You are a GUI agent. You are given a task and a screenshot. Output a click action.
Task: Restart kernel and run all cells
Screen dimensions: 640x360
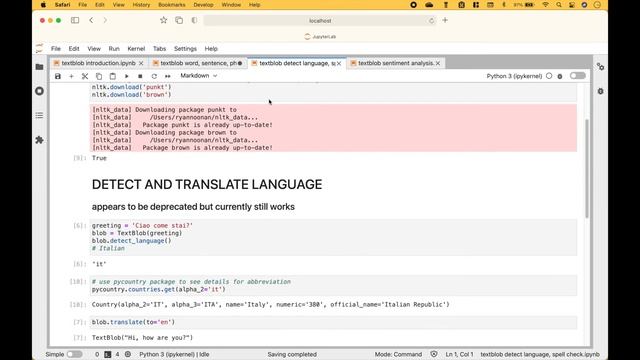pos(168,76)
